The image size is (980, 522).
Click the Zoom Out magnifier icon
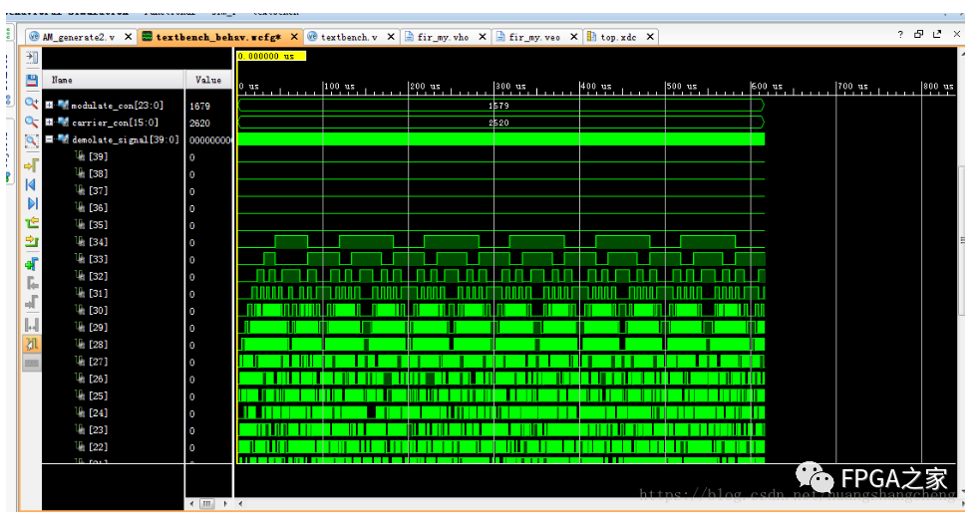[31, 122]
